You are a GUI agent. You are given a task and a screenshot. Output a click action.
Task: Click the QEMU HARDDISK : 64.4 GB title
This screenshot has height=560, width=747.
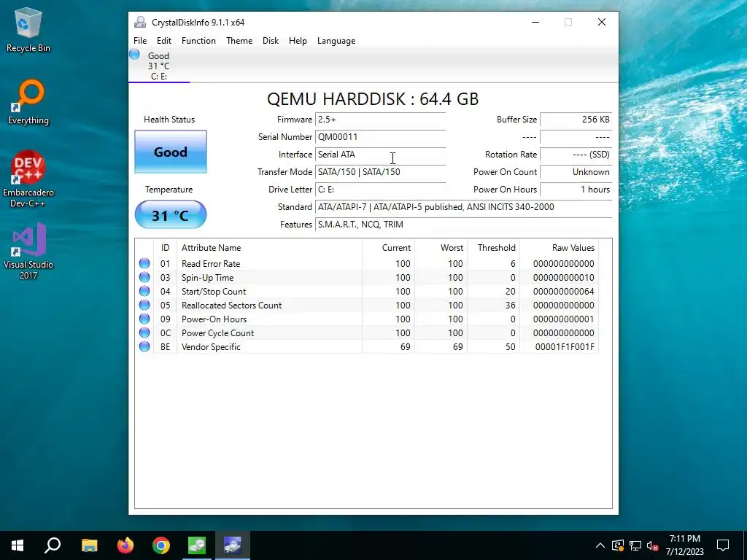(373, 99)
